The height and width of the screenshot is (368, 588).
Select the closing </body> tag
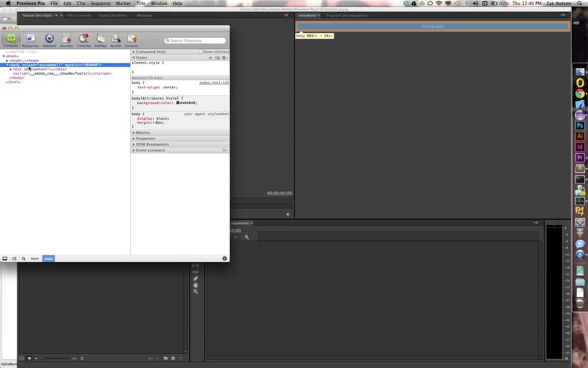[x=16, y=78]
